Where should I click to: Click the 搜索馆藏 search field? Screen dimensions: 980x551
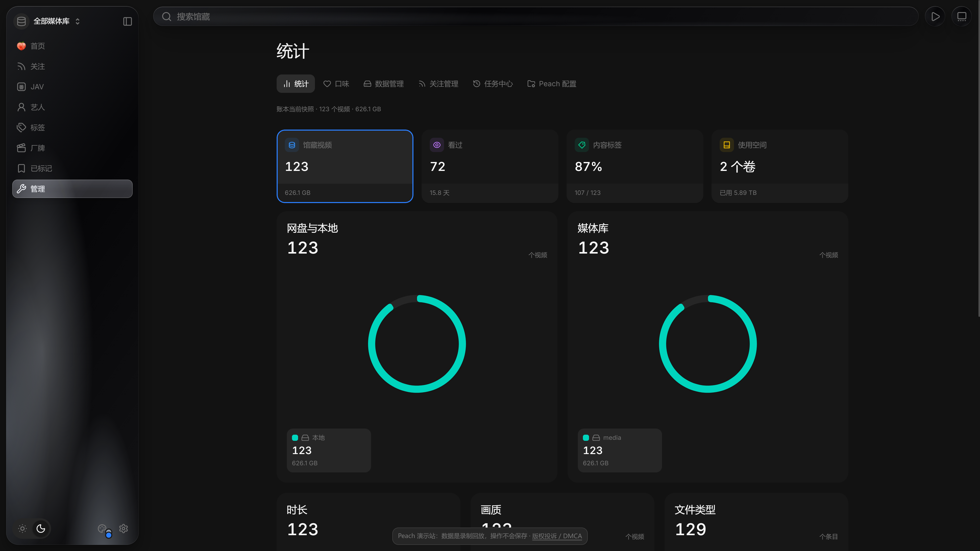tap(536, 16)
